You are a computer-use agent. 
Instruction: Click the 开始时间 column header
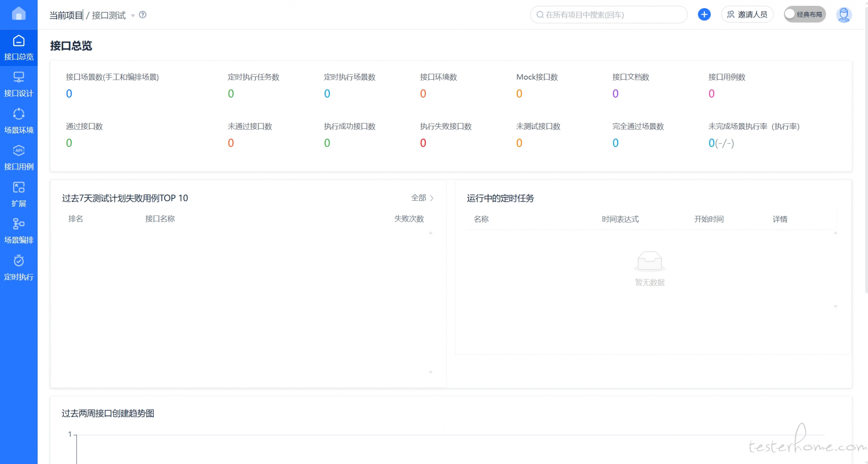coord(709,219)
